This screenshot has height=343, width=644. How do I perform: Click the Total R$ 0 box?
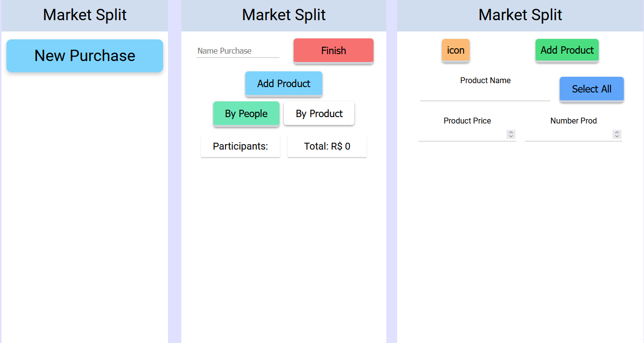tap(327, 146)
